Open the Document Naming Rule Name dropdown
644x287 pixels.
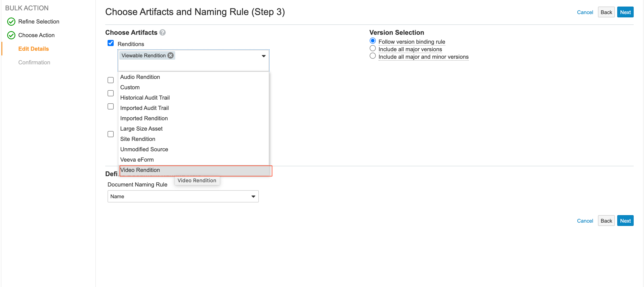[183, 197]
